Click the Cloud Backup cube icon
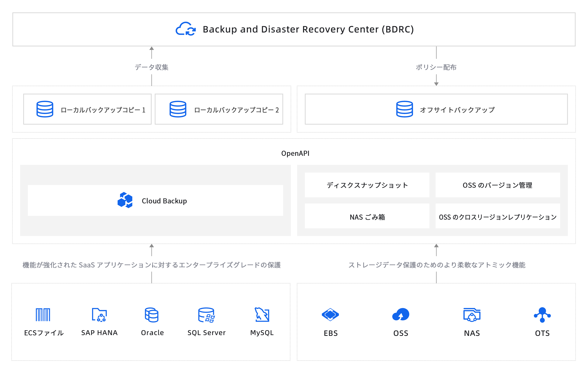 (125, 200)
